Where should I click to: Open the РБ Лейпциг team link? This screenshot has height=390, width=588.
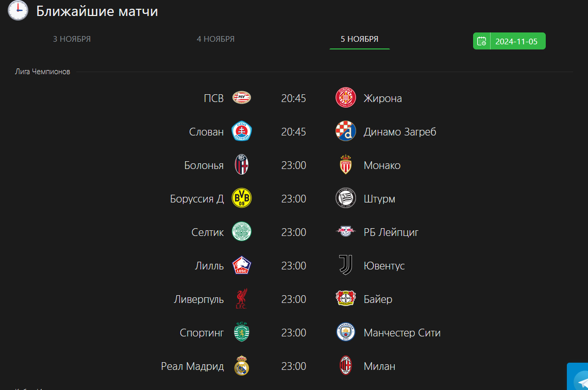(391, 232)
